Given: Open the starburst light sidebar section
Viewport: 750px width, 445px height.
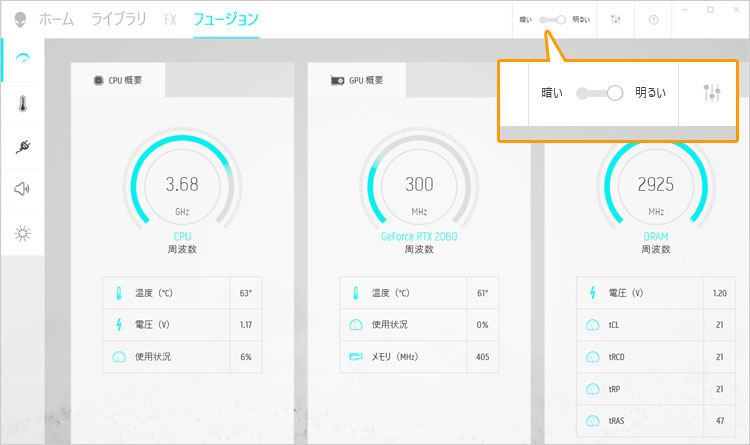Looking at the screenshot, I should [x=22, y=233].
